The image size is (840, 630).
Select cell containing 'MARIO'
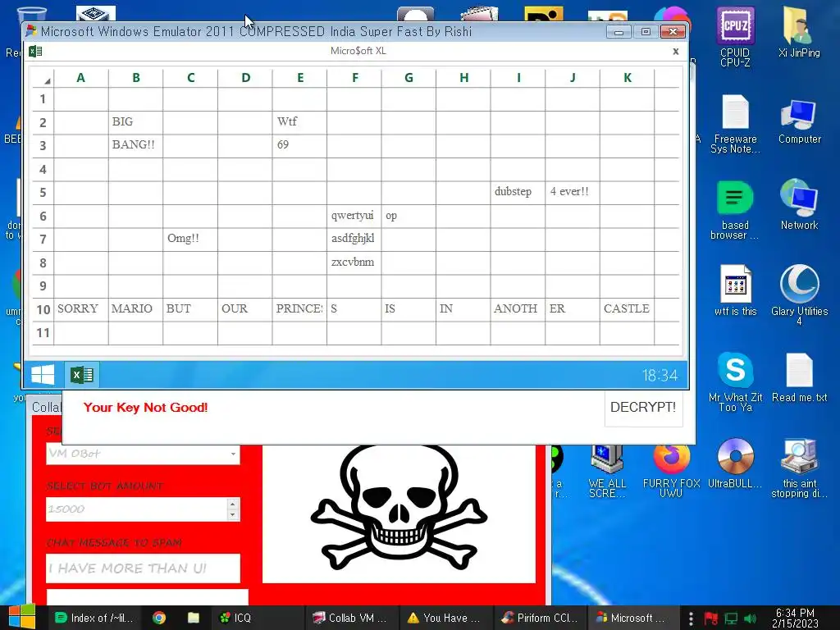tap(135, 309)
